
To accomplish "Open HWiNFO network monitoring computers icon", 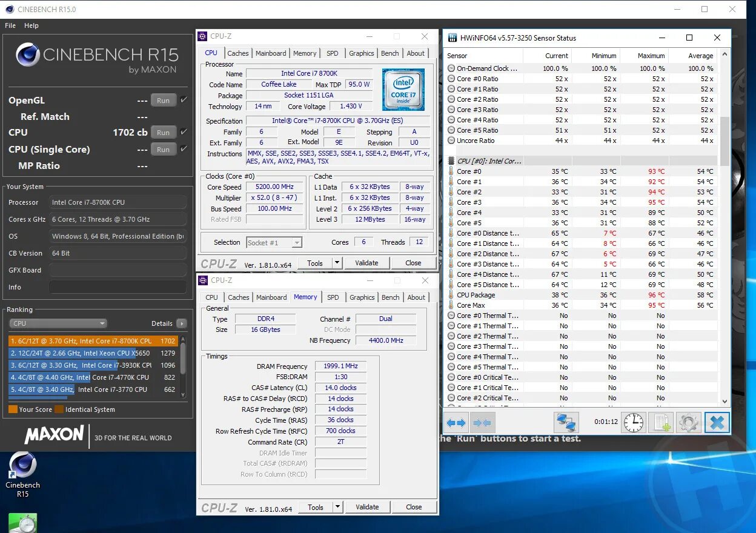I will click(566, 422).
